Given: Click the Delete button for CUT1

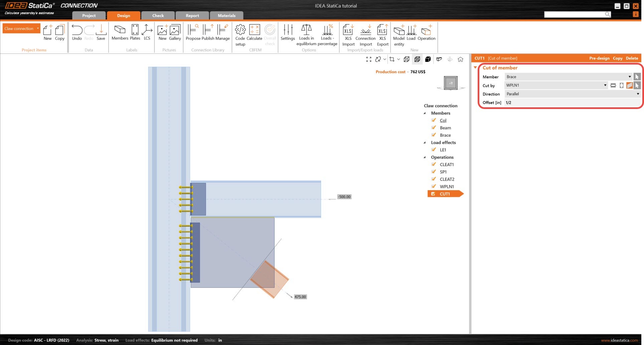Looking at the screenshot, I should click(632, 58).
